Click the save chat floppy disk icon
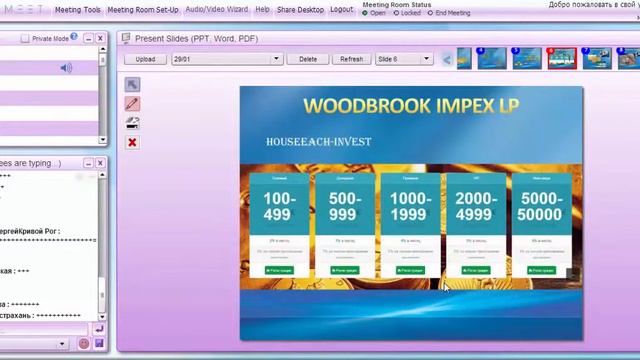 [99, 343]
